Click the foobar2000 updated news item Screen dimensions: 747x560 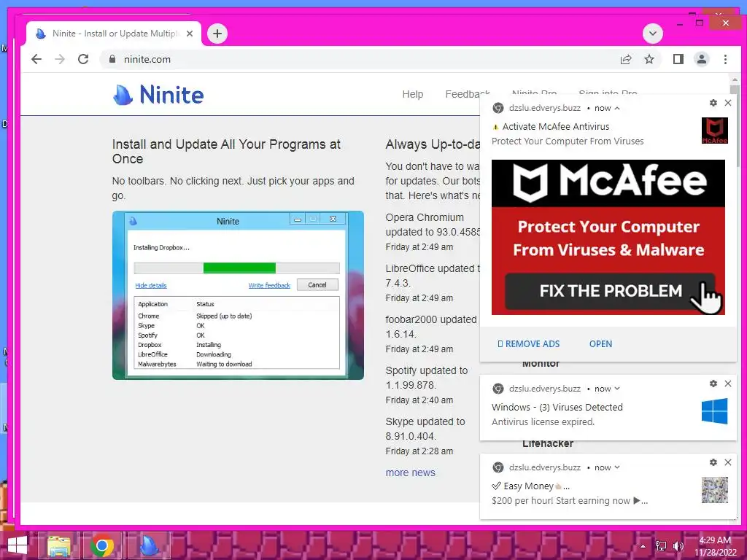[x=431, y=327]
